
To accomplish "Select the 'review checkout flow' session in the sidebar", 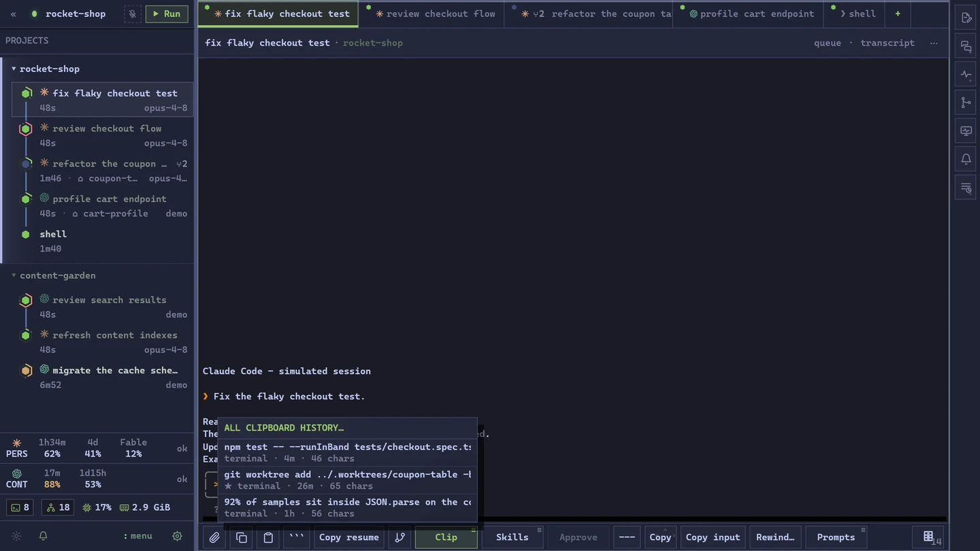I will tap(102, 135).
